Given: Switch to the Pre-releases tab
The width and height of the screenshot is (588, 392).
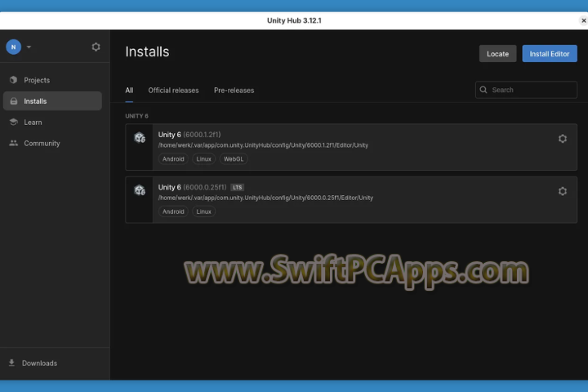Looking at the screenshot, I should (x=234, y=91).
